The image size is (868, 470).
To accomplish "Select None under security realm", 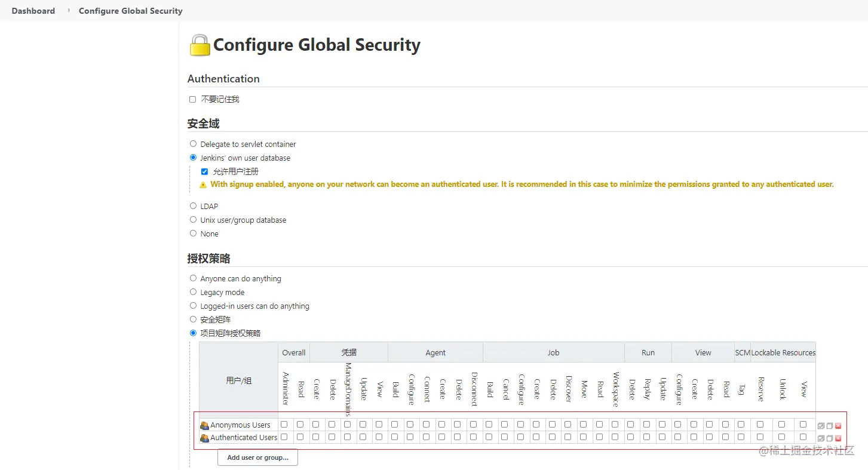I will click(x=193, y=234).
